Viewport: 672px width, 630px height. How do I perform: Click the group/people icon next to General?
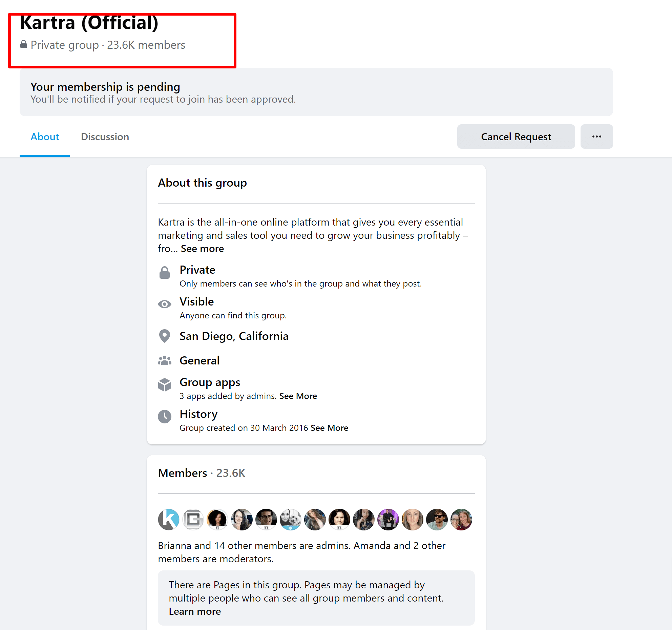coord(165,360)
